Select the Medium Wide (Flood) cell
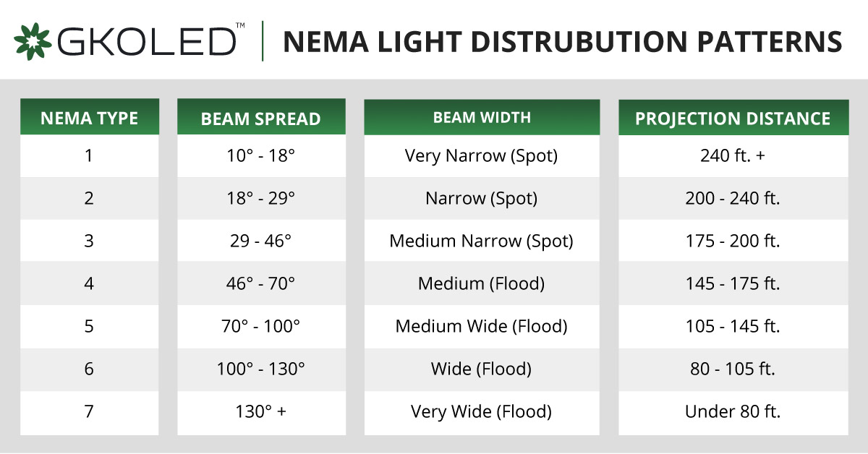 click(x=481, y=326)
